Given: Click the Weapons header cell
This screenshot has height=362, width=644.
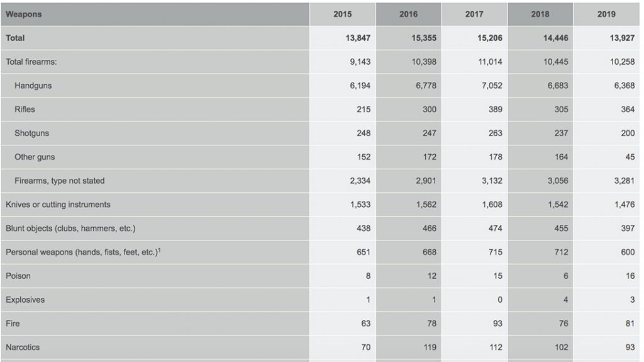Looking at the screenshot, I should pyautogui.click(x=24, y=14).
